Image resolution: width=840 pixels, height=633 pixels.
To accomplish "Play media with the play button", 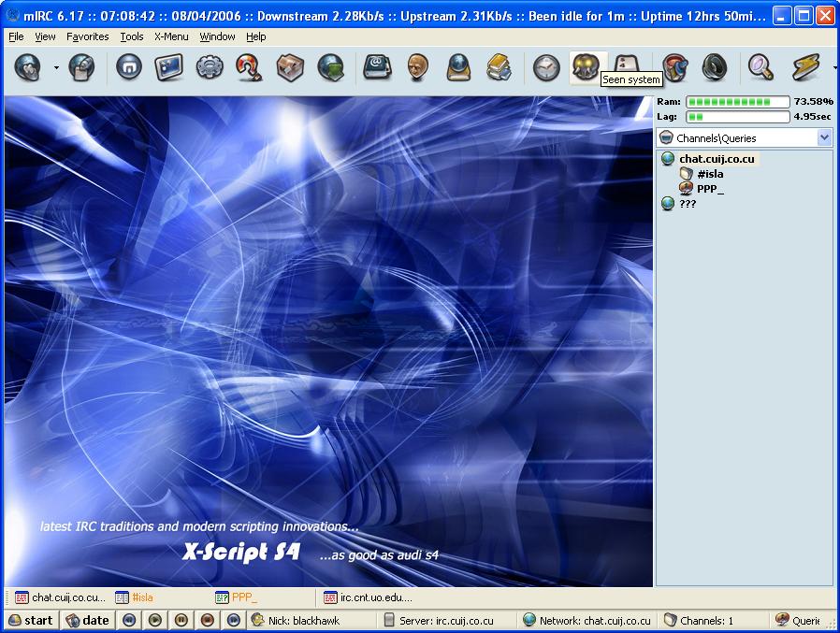I will tap(155, 620).
